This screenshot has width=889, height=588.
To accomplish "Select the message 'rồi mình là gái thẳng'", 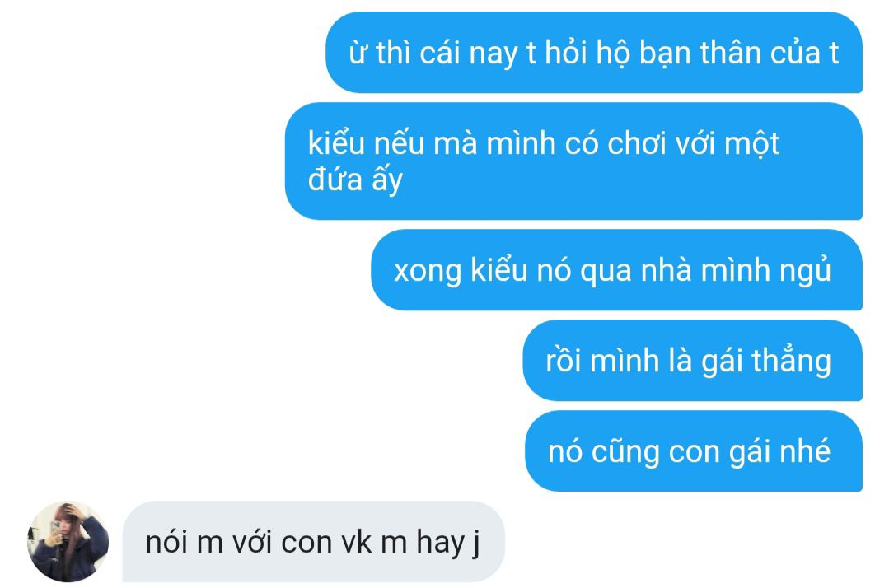I will point(692,360).
